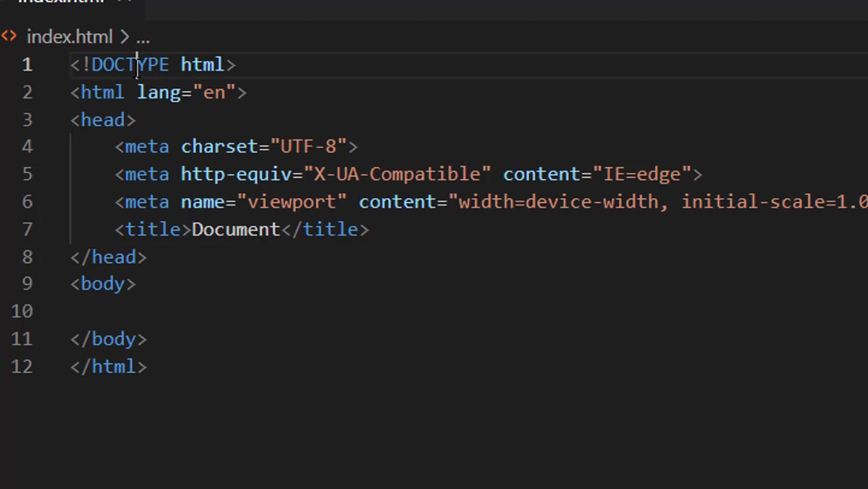This screenshot has height=489, width=868.
Task: Click line number 8 in the gutter
Action: point(27,257)
